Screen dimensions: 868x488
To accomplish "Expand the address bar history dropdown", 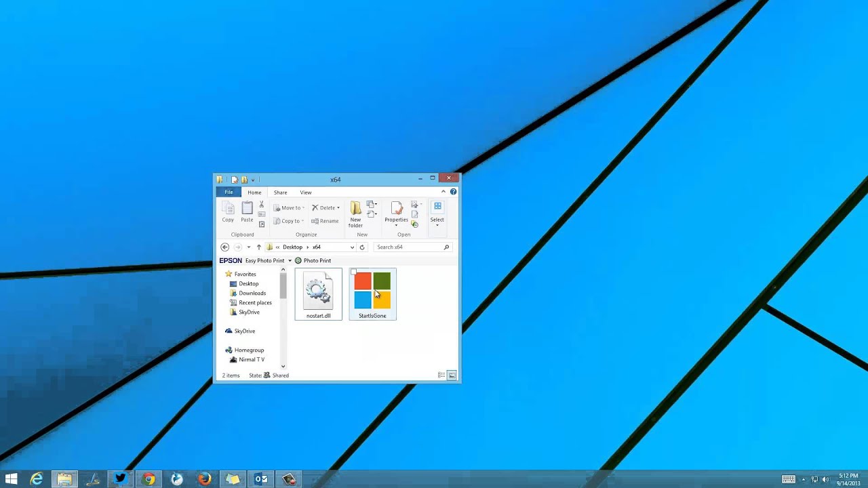I will point(352,247).
